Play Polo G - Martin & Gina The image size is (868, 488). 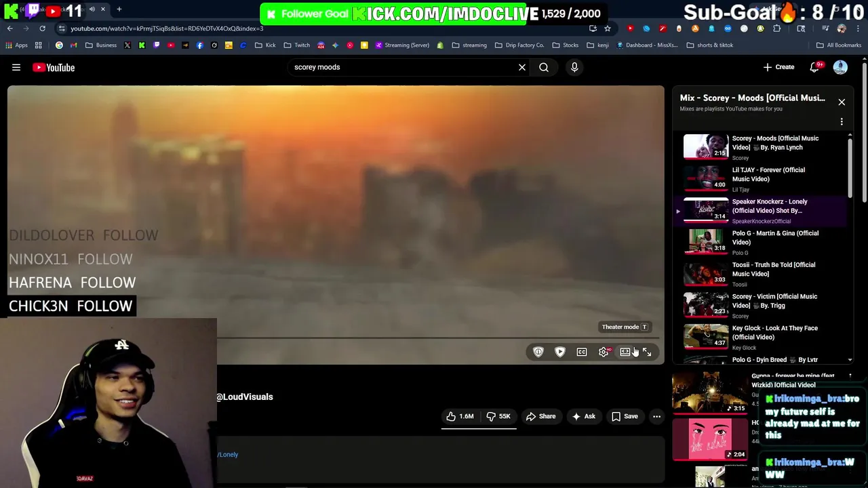[x=759, y=242]
